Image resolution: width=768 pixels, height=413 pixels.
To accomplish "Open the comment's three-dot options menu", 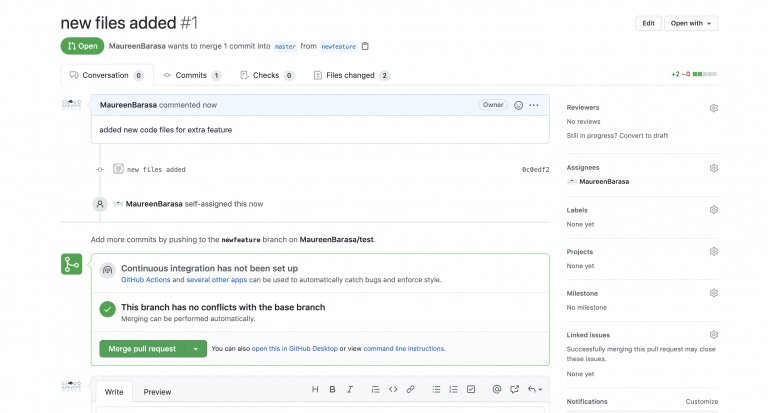I will coord(534,105).
